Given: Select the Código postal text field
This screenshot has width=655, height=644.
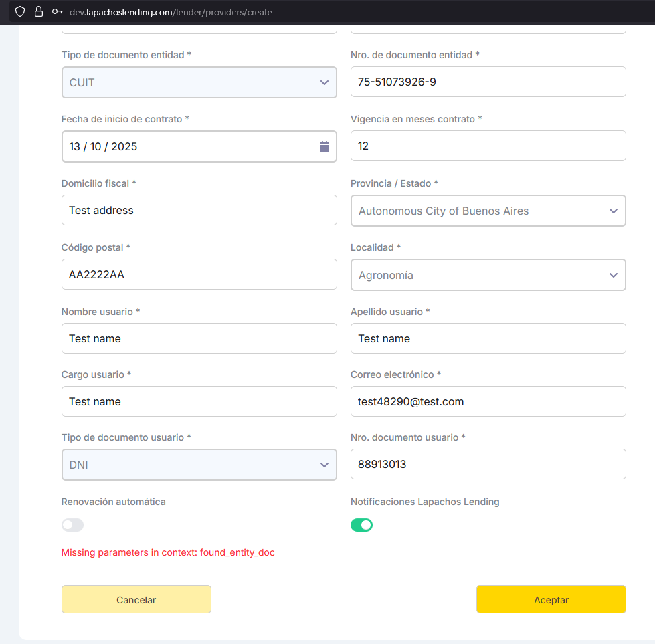Looking at the screenshot, I should (199, 274).
